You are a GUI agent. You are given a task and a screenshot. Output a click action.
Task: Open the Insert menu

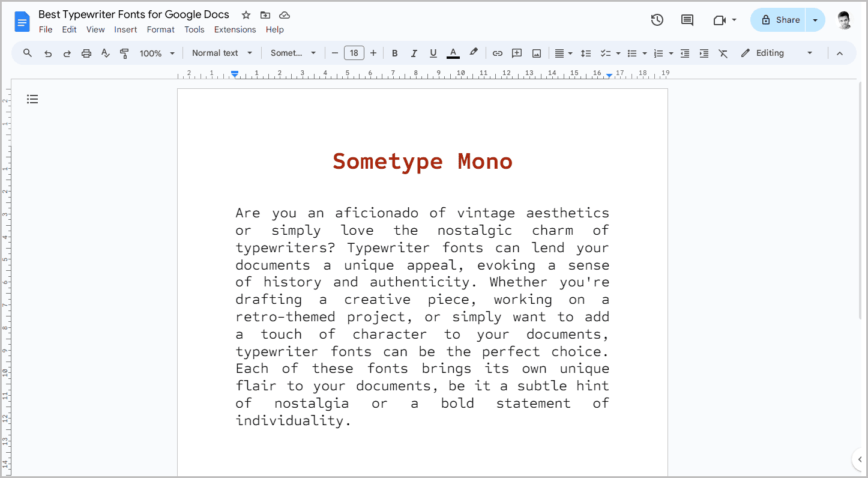click(x=125, y=29)
